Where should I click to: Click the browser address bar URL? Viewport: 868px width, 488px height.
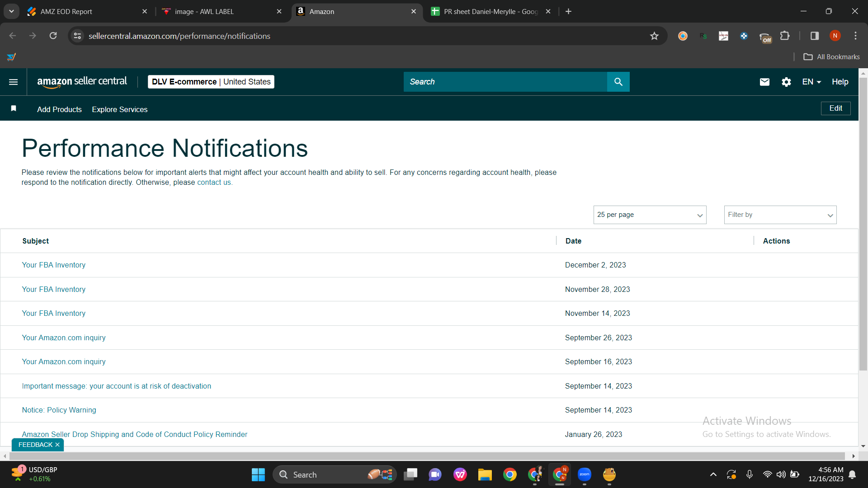pos(179,36)
